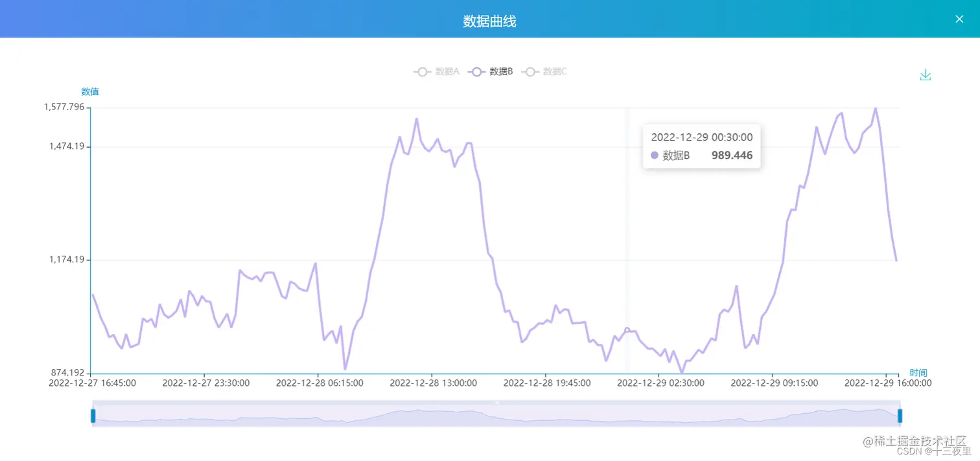Click x-axis label 2022-12-29 02:30:00

coord(661,383)
